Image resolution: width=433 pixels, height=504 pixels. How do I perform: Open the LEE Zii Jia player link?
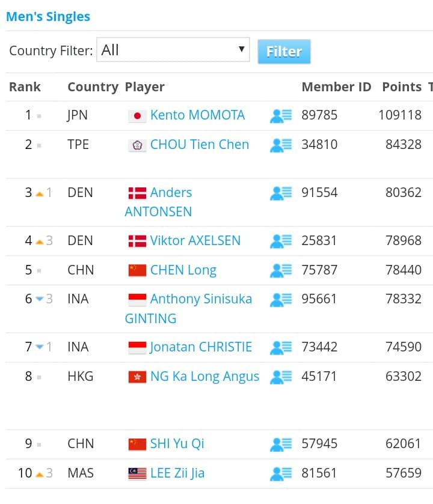click(x=177, y=473)
